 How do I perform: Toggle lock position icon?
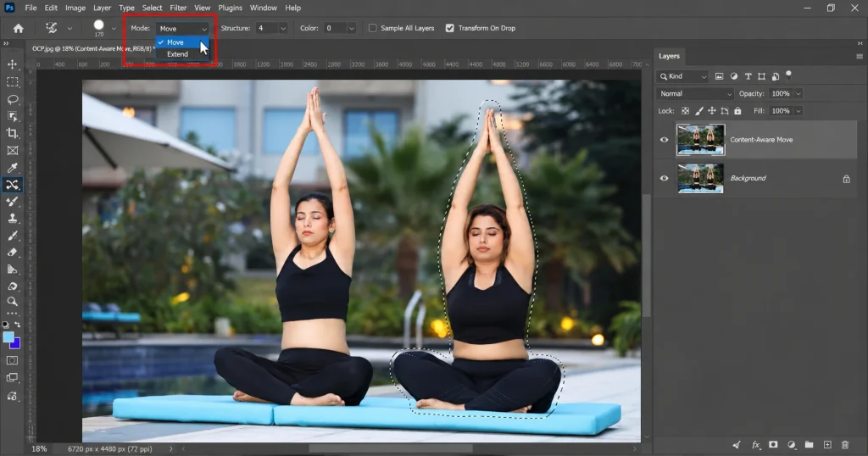pos(712,111)
